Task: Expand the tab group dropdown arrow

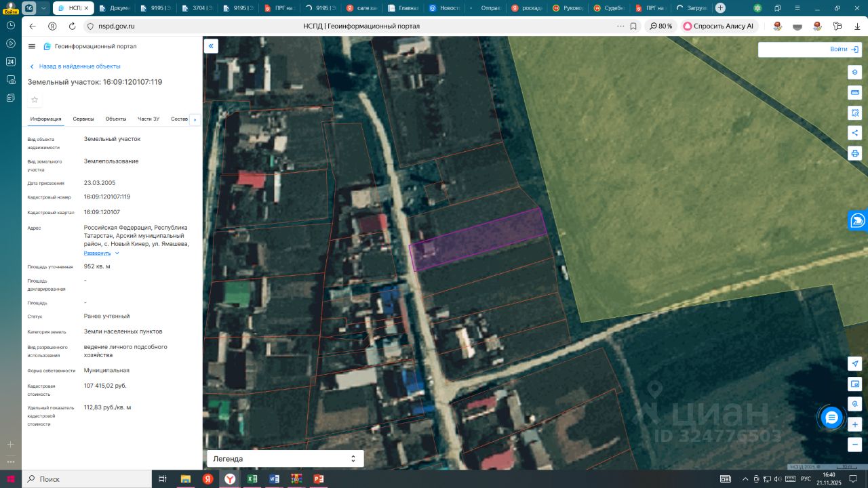Action: pos(43,8)
